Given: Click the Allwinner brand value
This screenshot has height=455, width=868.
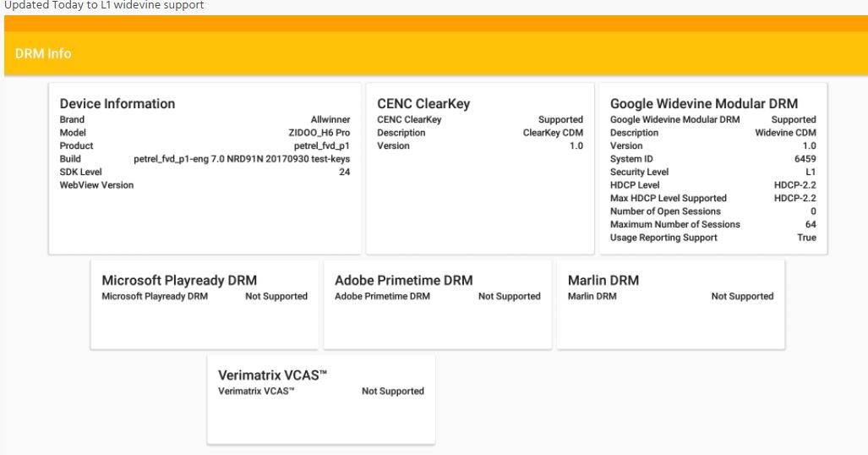Looking at the screenshot, I should point(330,120).
